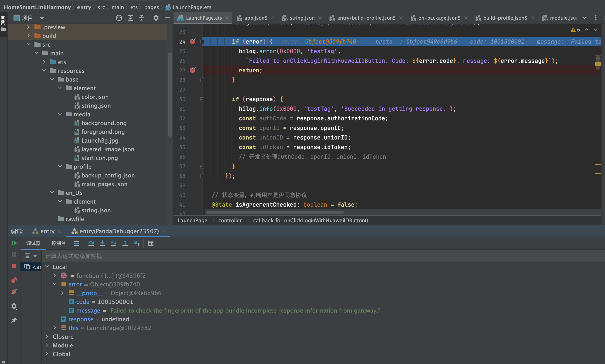
Task: Select 控制台 console tab
Action: [x=58, y=243]
